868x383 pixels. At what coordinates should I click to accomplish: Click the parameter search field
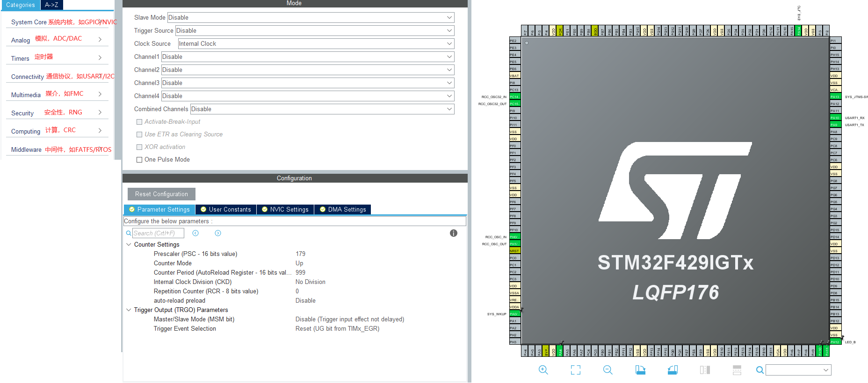coord(158,233)
